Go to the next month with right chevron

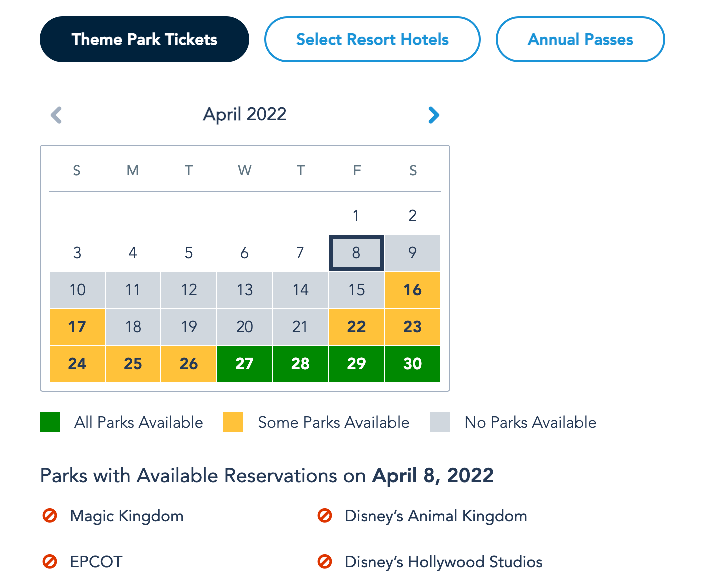[x=434, y=115]
